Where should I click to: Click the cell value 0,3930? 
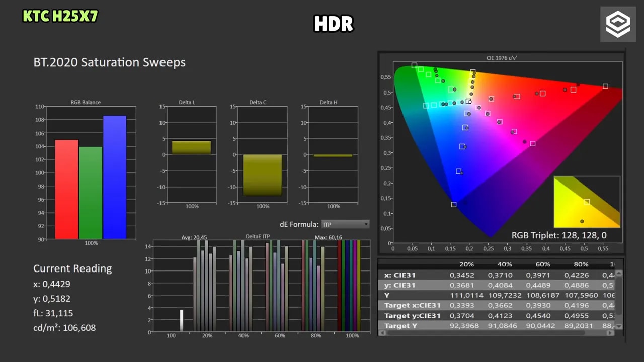538,305
